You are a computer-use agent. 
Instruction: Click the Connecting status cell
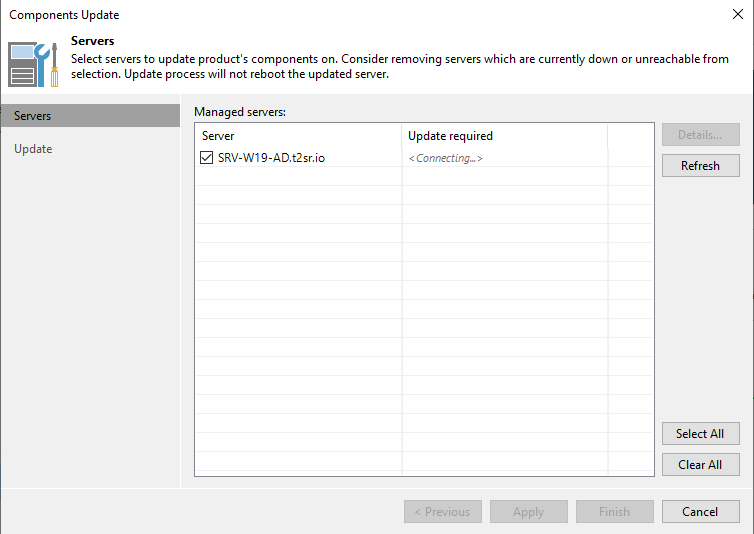505,158
